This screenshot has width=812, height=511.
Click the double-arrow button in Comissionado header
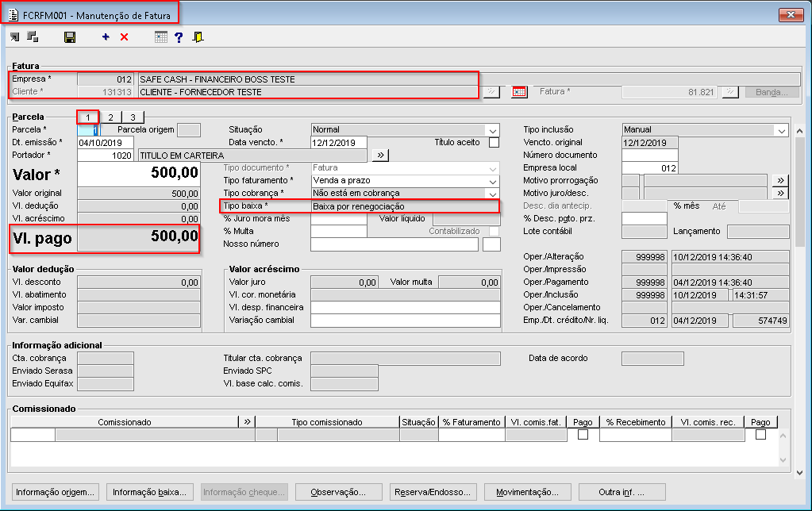coord(247,421)
